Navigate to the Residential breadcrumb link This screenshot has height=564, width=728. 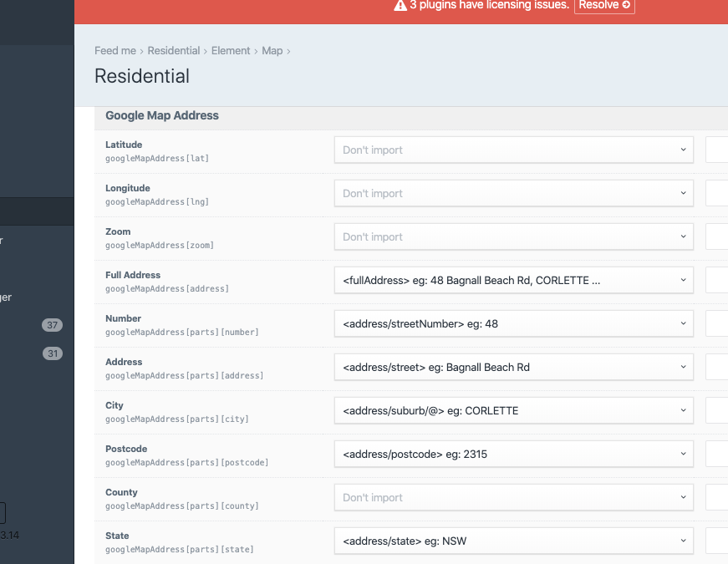click(173, 50)
